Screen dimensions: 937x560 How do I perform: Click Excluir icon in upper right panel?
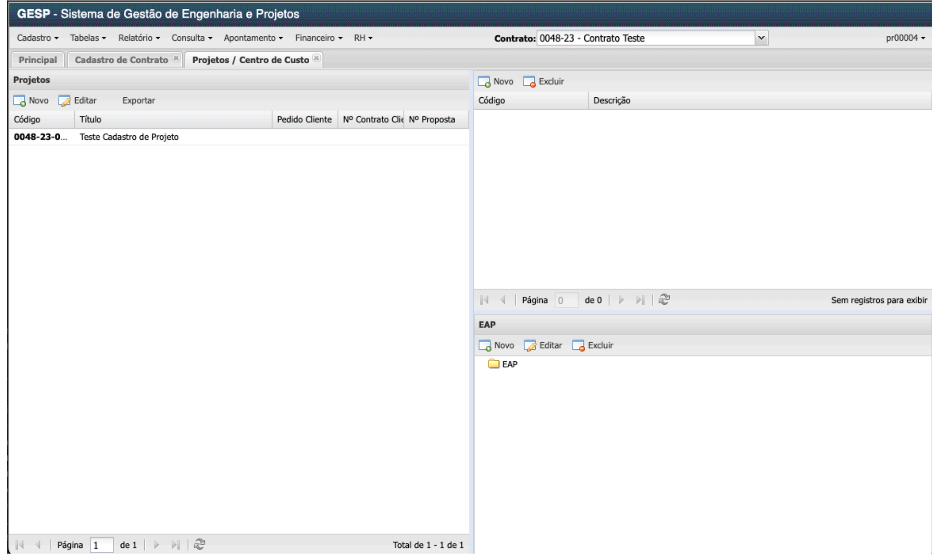529,82
